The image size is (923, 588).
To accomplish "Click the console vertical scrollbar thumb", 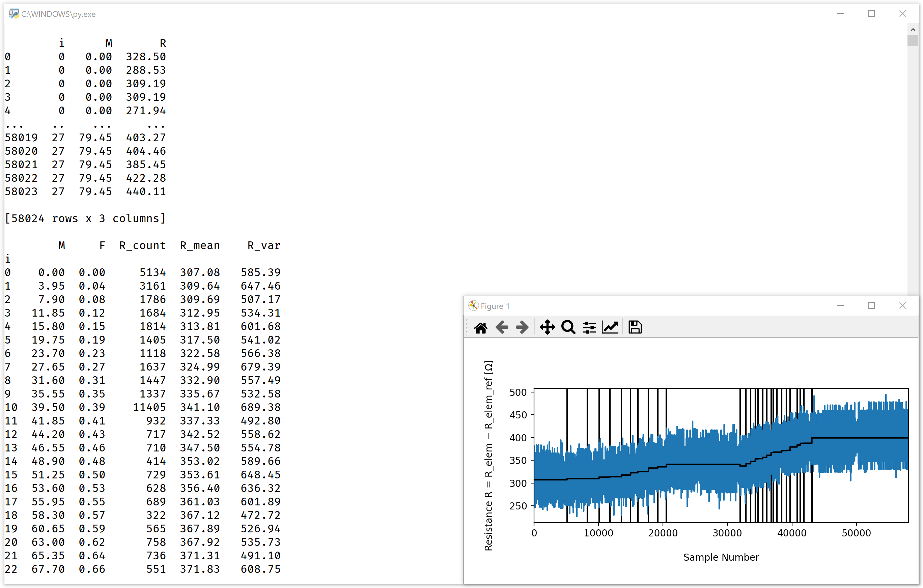I will coord(913,40).
